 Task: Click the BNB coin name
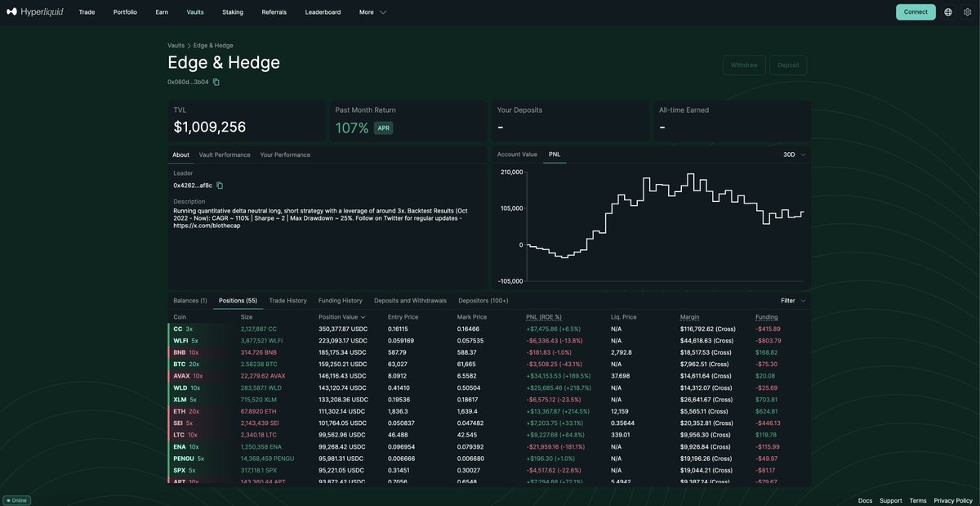[179, 352]
